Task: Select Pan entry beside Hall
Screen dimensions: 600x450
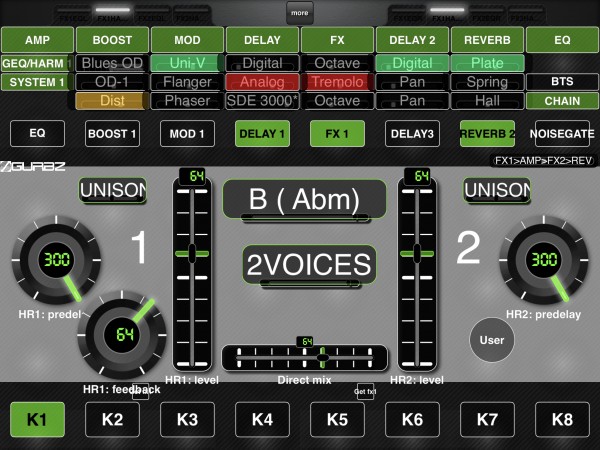Action: (412, 101)
